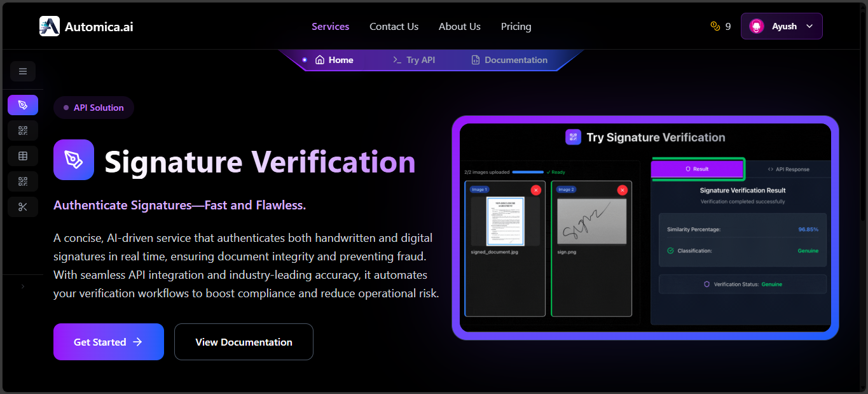Open the QR icon directly above scissors icon
Image resolution: width=868 pixels, height=394 pixels.
(23, 181)
